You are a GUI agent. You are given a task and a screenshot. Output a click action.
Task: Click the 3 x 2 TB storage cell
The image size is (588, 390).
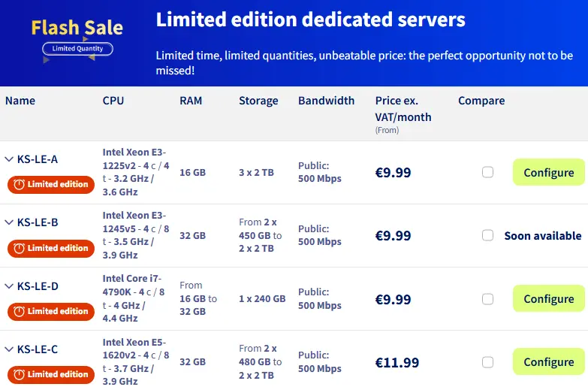click(257, 173)
